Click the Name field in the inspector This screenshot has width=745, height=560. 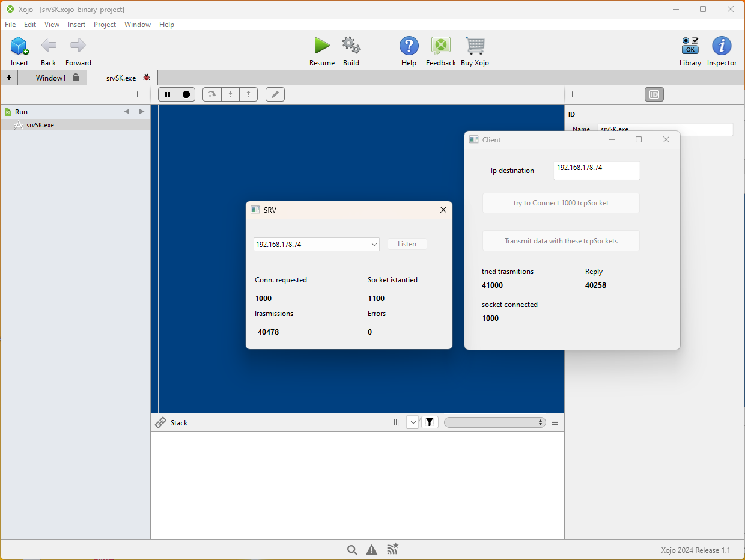click(x=666, y=129)
